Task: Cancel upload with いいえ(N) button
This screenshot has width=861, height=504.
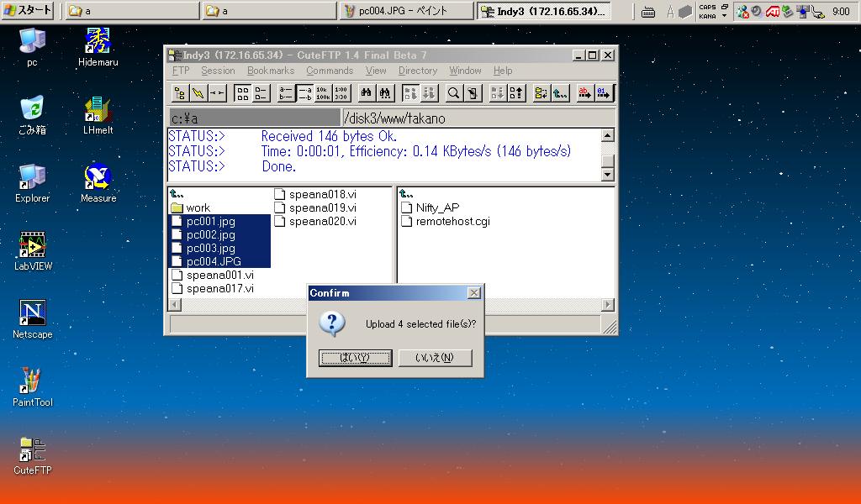Action: (x=435, y=358)
